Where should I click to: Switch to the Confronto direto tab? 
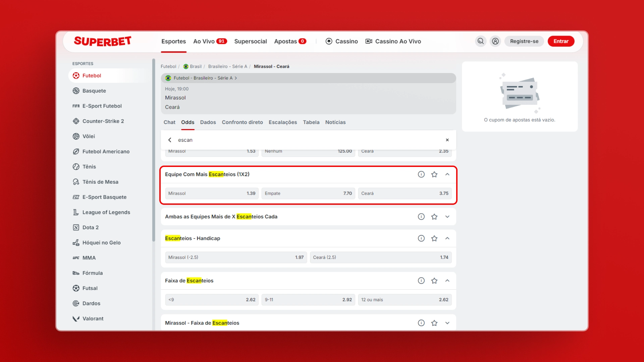(x=242, y=122)
